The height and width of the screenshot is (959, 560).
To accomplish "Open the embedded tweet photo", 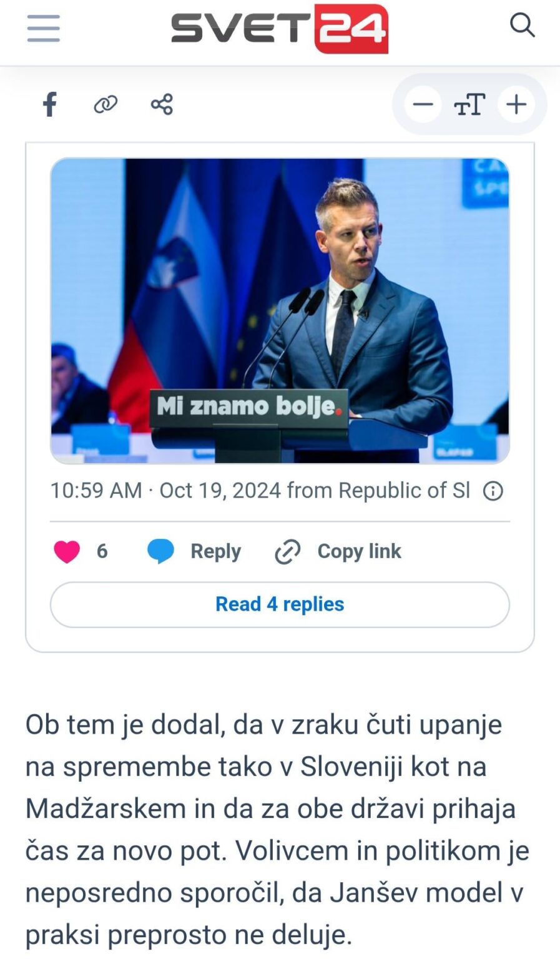I will [x=280, y=311].
